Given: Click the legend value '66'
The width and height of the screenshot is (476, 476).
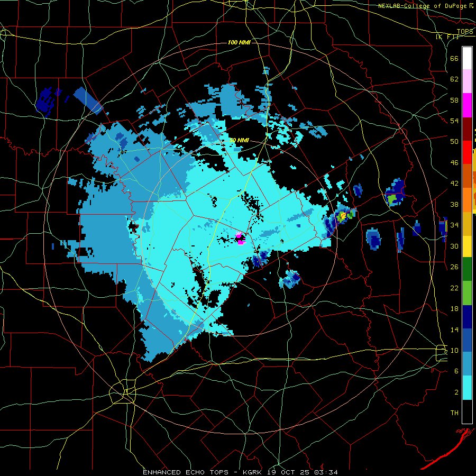Looking at the screenshot, I should tap(454, 58).
